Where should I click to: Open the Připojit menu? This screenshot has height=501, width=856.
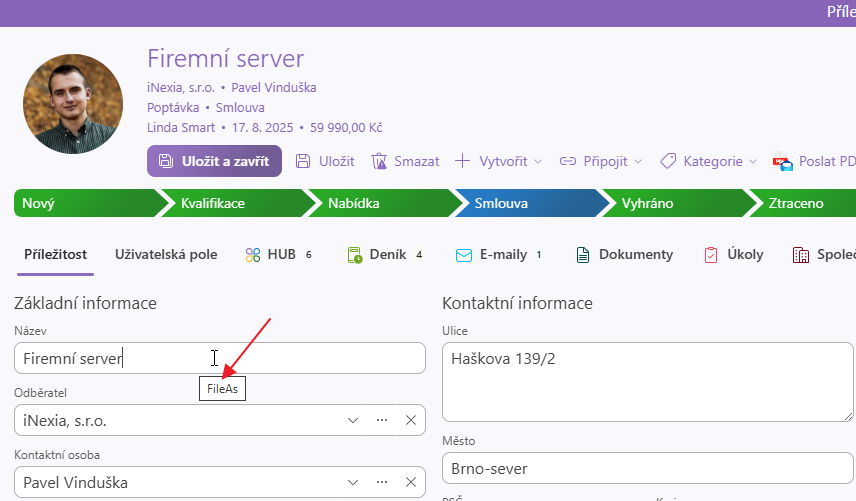click(x=600, y=161)
